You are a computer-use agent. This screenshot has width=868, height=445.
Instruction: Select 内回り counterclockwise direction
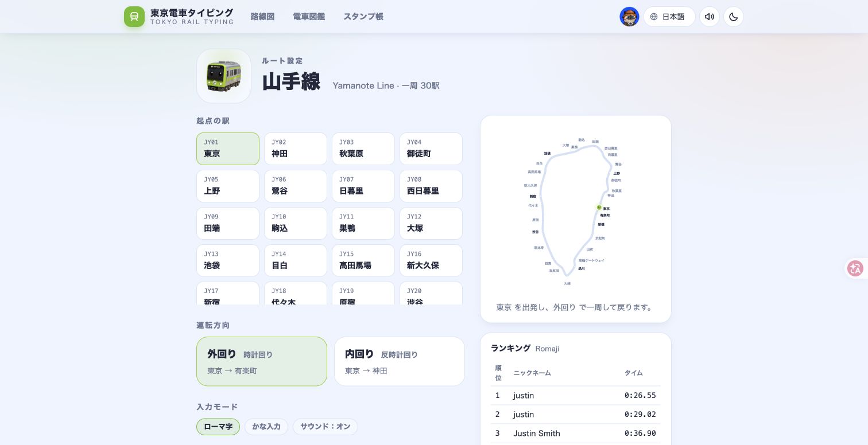[x=400, y=361]
